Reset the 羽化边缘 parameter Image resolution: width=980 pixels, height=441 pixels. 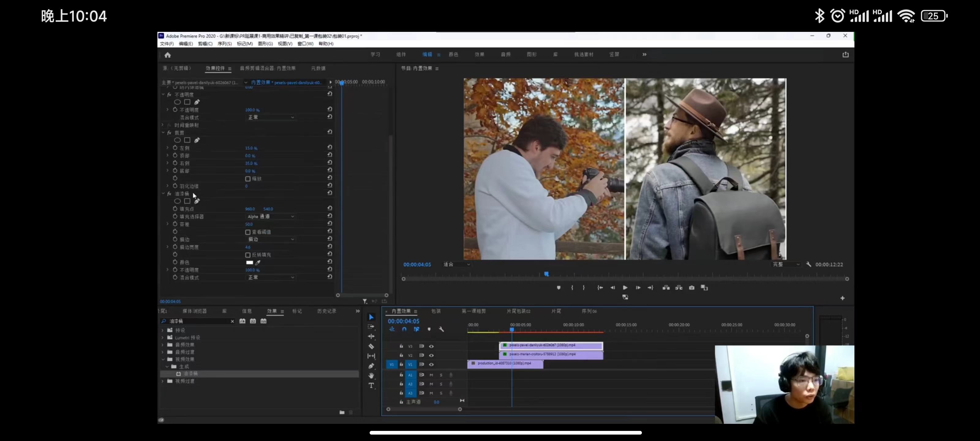pyautogui.click(x=330, y=186)
